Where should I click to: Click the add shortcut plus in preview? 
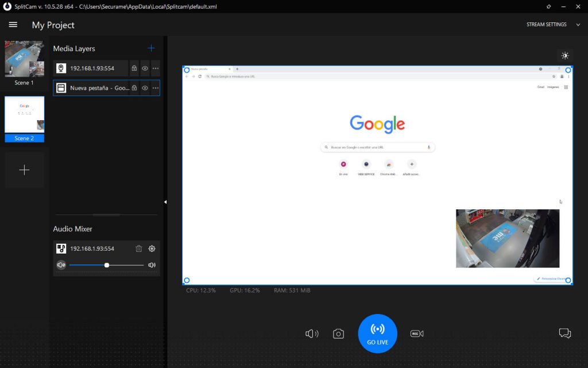(x=412, y=164)
